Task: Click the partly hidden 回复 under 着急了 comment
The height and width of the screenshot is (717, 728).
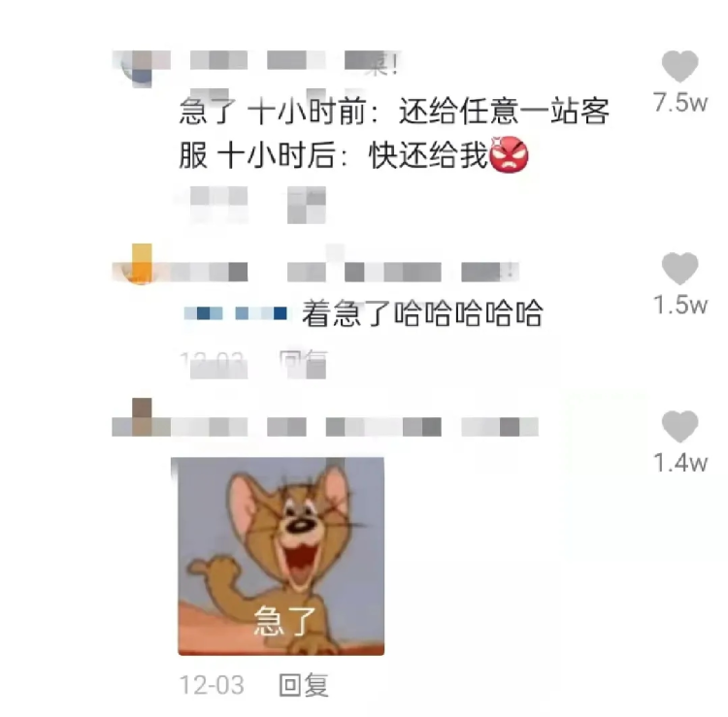Action: coord(304,364)
